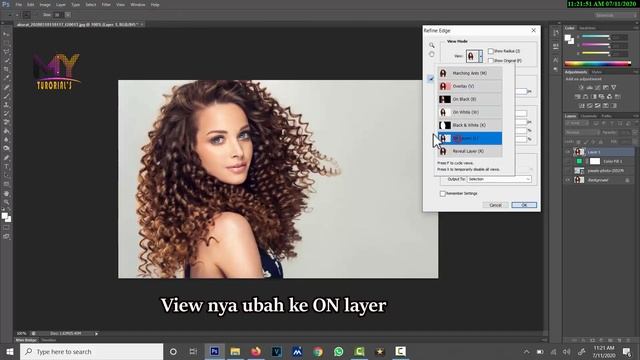Enable the Show Original checkbox
This screenshot has width=640, height=360.
tap(491, 61)
